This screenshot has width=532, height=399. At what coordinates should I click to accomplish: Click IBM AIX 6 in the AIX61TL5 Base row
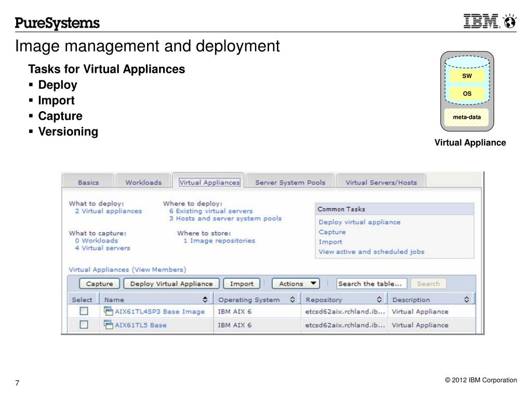point(235,325)
